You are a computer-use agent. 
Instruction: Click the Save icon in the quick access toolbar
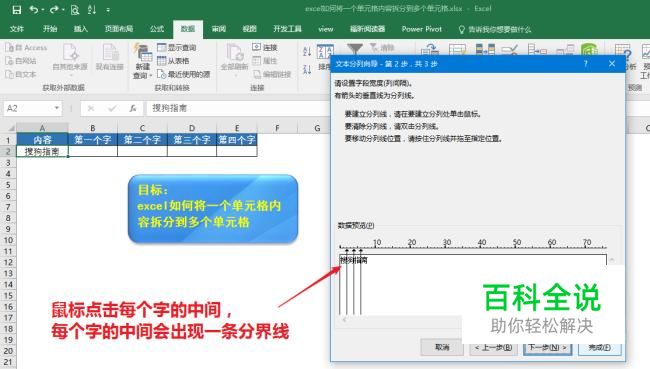17,10
